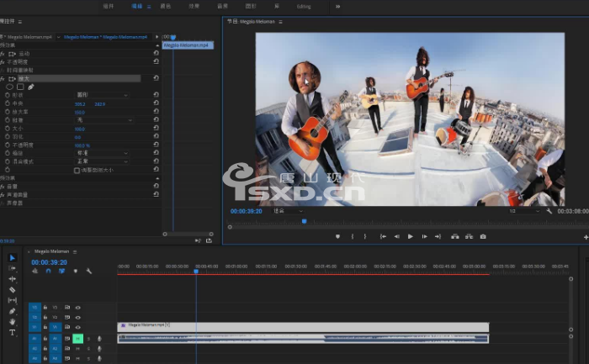
Task: Toggle Linked Selection in the timeline
Action: click(x=61, y=271)
